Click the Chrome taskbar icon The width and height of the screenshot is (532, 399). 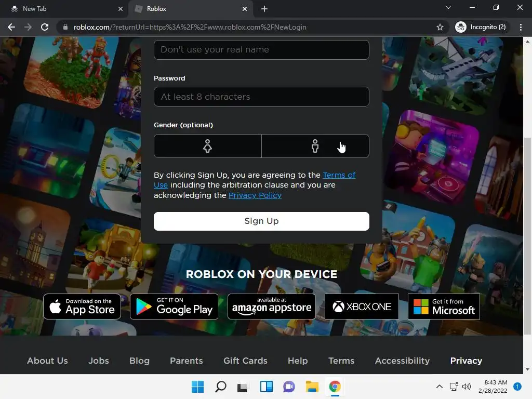(x=335, y=387)
